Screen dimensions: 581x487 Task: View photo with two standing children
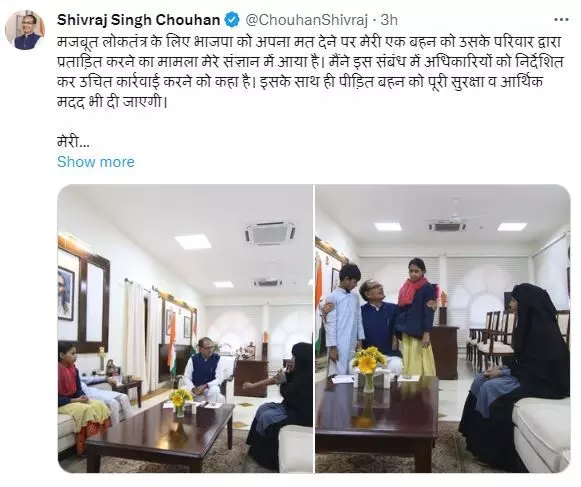pyautogui.click(x=443, y=329)
